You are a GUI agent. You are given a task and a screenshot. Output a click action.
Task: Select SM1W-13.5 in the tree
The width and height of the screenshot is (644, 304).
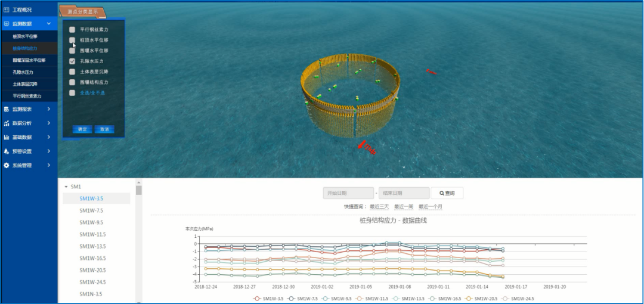coord(92,247)
